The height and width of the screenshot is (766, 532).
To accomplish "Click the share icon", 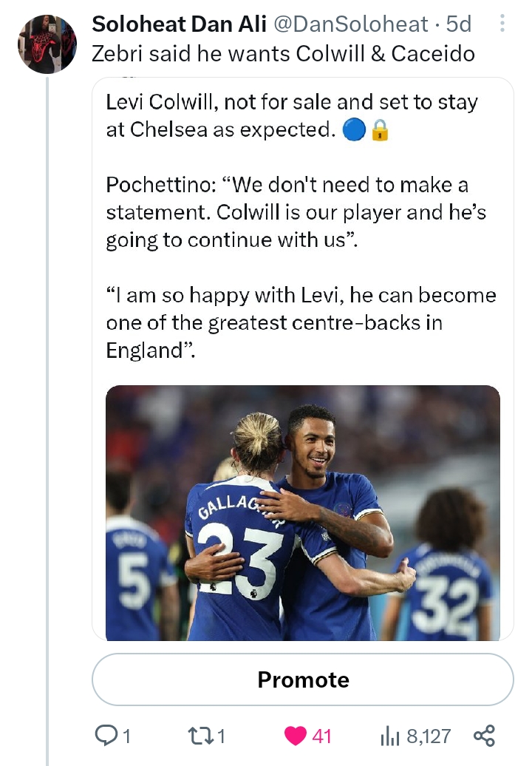I will (483, 735).
